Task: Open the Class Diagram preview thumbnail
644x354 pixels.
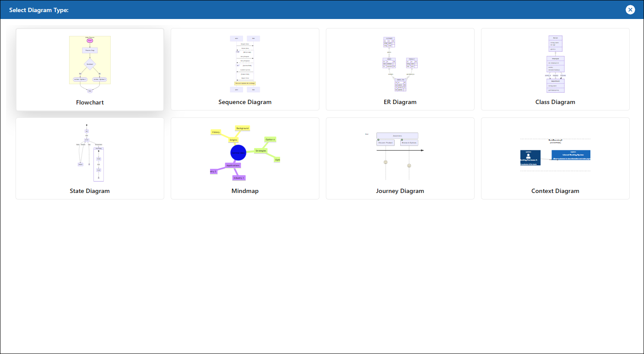Action: pos(555,64)
